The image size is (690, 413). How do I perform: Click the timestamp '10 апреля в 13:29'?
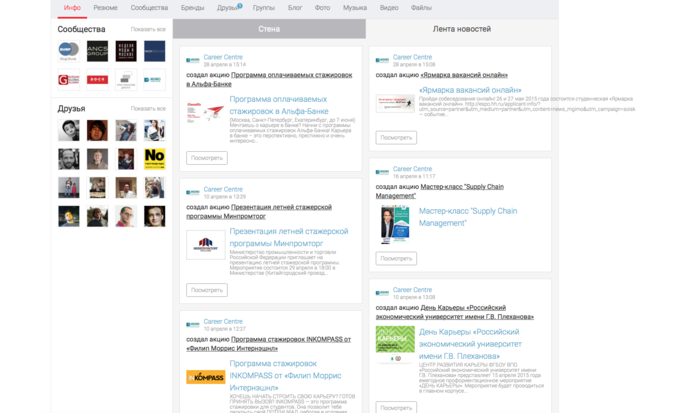click(x=224, y=197)
